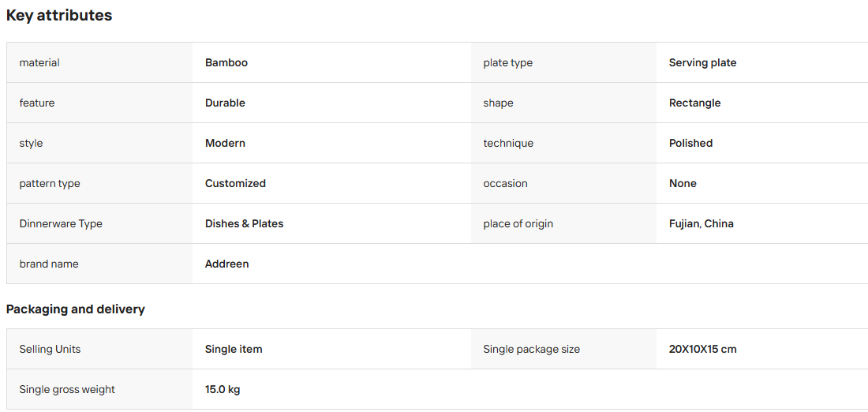868x412 pixels.
Task: Select the occasion value None
Action: (683, 183)
